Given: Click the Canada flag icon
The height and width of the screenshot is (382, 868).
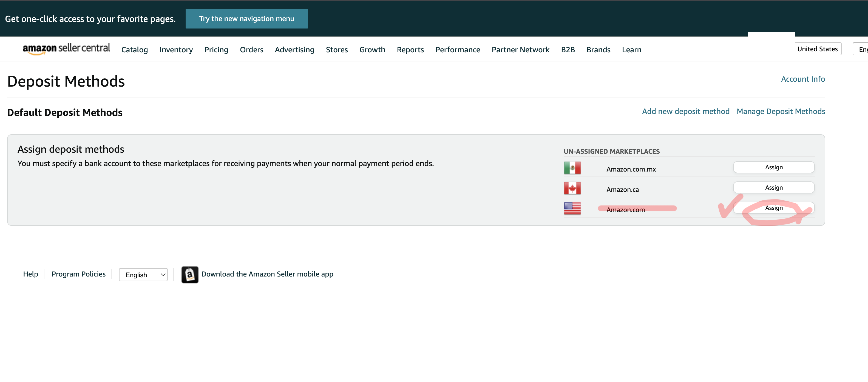Looking at the screenshot, I should pos(572,188).
